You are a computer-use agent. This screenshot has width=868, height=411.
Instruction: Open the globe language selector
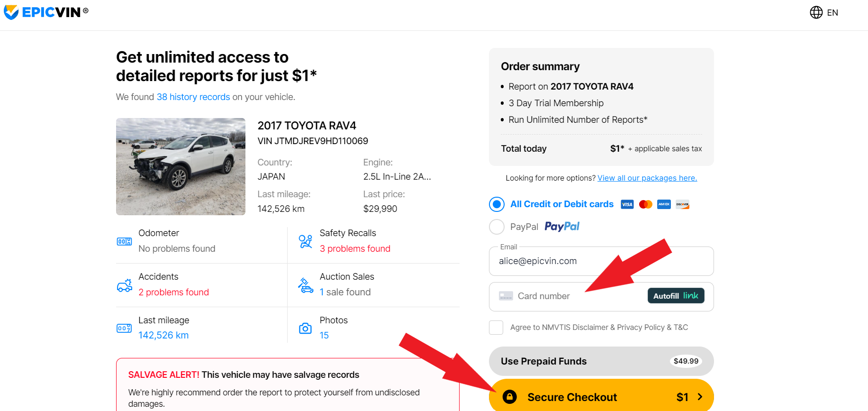[x=816, y=12]
